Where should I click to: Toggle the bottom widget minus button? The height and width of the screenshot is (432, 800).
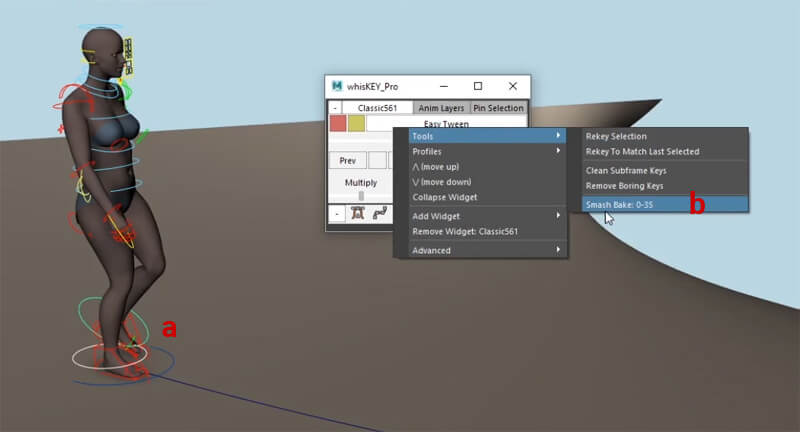tap(337, 213)
